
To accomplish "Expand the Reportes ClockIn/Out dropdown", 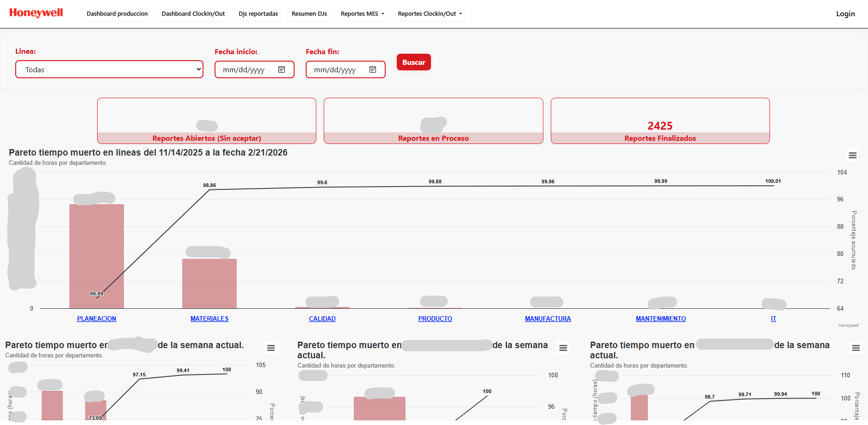I will pos(429,13).
